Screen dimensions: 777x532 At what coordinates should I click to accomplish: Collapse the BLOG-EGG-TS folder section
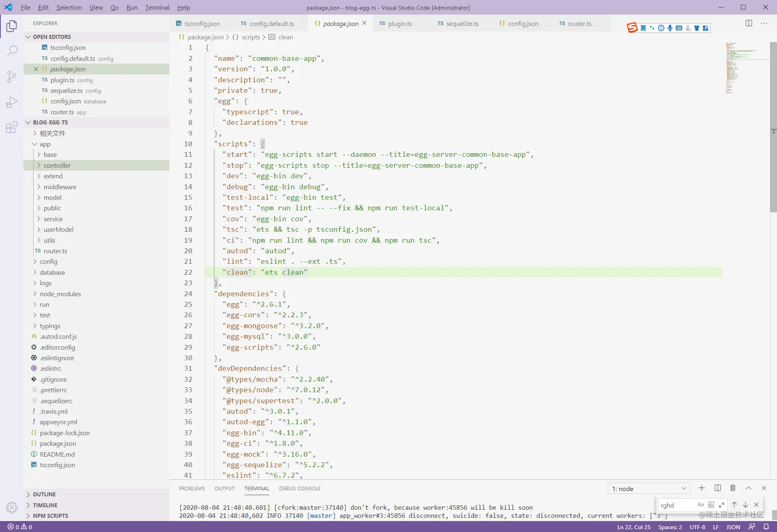[x=96, y=122]
